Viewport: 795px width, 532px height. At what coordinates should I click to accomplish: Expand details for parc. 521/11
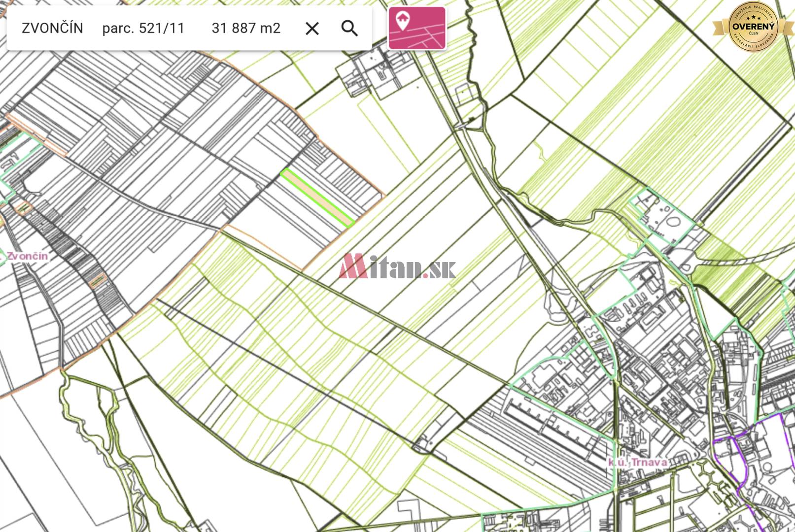142,29
